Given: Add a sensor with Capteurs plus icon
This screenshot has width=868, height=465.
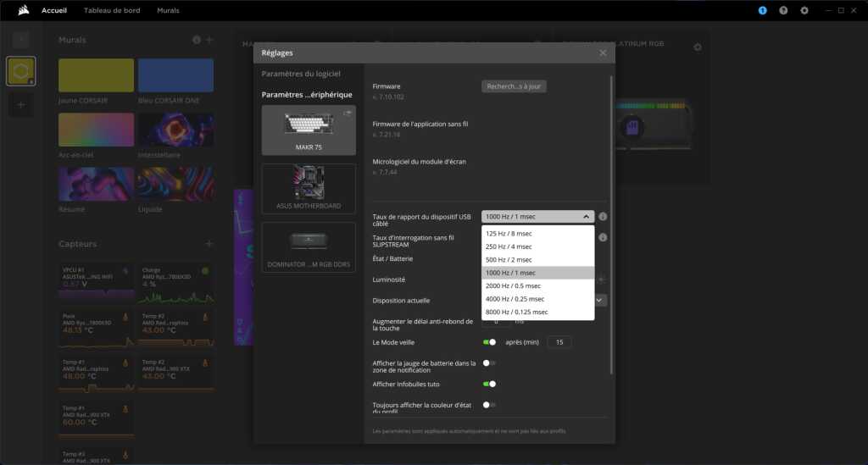Looking at the screenshot, I should pyautogui.click(x=209, y=243).
